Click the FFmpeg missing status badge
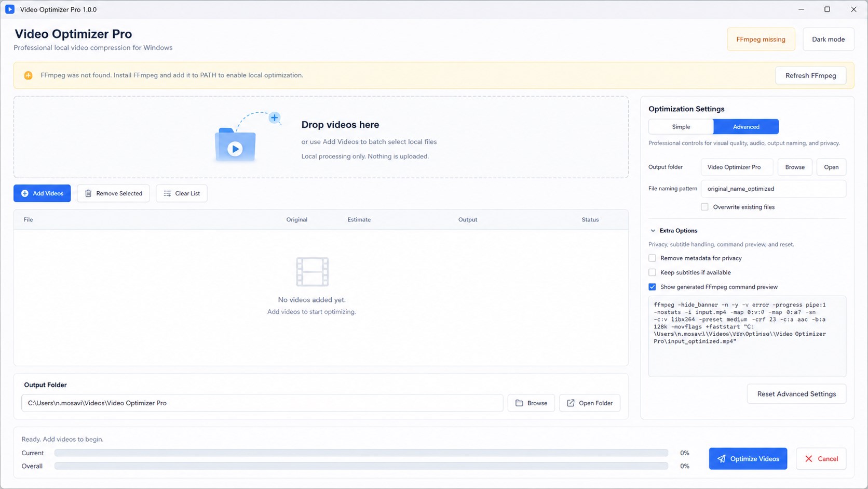The image size is (868, 489). (761, 39)
